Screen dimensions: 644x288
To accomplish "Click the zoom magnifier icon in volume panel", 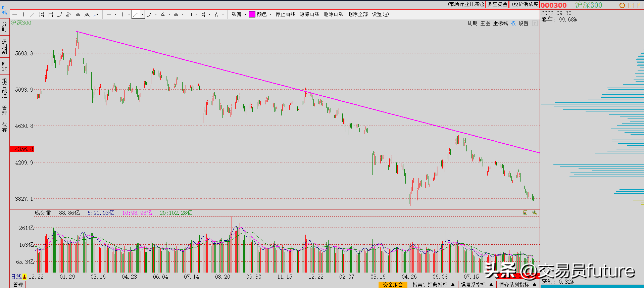I will pyautogui.click(x=534, y=213).
